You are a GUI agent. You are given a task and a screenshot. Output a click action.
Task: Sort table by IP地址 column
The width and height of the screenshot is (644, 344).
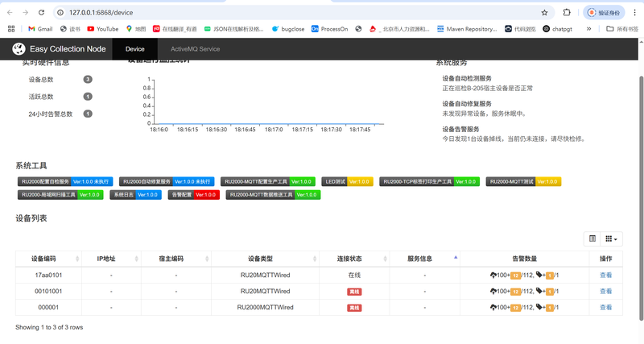[111, 259]
